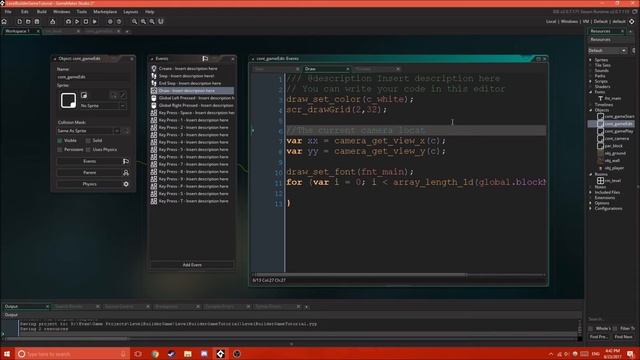Click the Windows taskbar search box
Image resolution: width=640 pixels, height=360 pixels.
point(73,354)
